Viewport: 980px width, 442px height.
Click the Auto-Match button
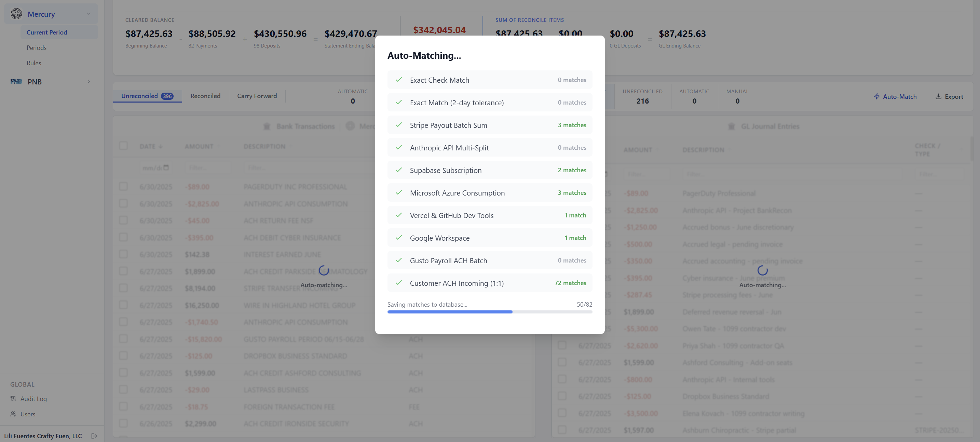[895, 96]
